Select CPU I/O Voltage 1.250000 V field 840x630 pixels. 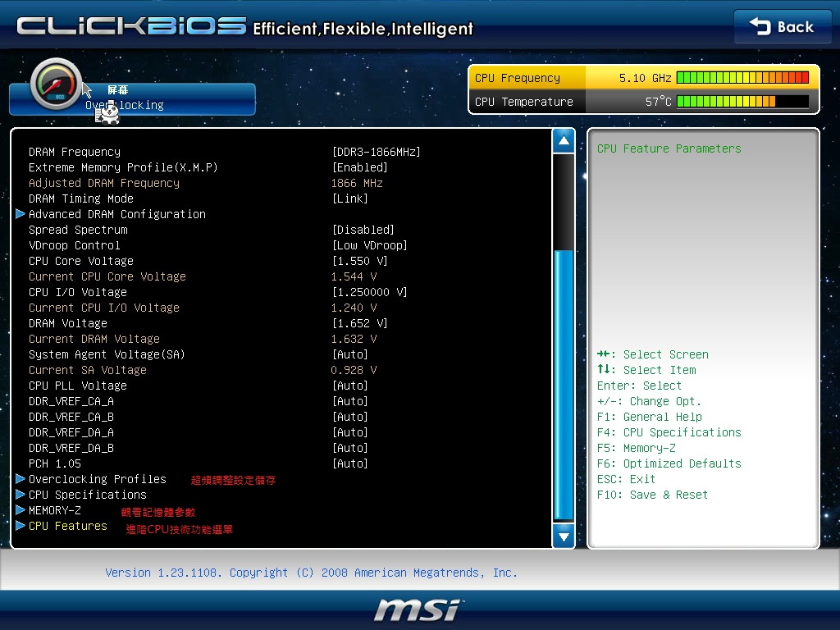(370, 292)
